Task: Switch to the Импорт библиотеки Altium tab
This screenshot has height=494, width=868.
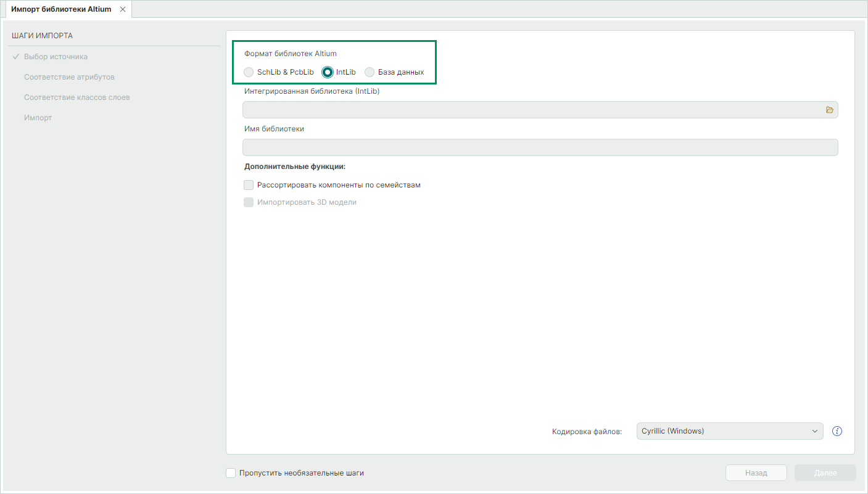Action: (61, 9)
